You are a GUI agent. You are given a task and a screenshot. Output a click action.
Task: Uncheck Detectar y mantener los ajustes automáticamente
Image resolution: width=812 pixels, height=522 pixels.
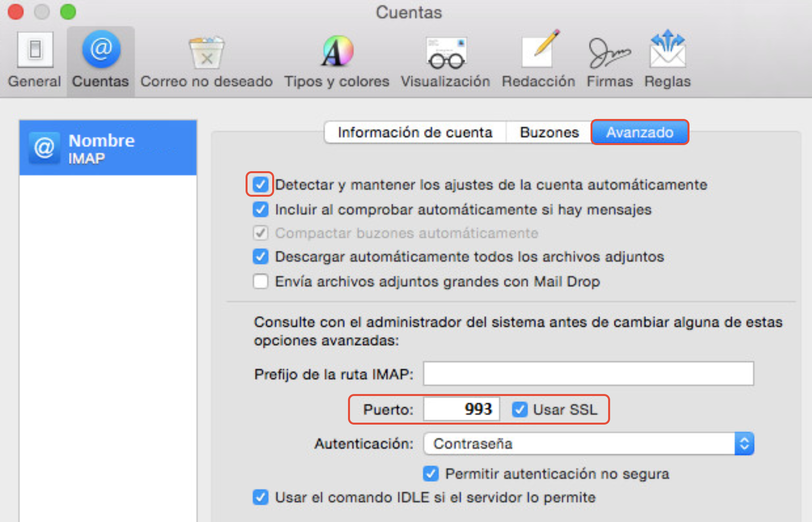(x=261, y=184)
